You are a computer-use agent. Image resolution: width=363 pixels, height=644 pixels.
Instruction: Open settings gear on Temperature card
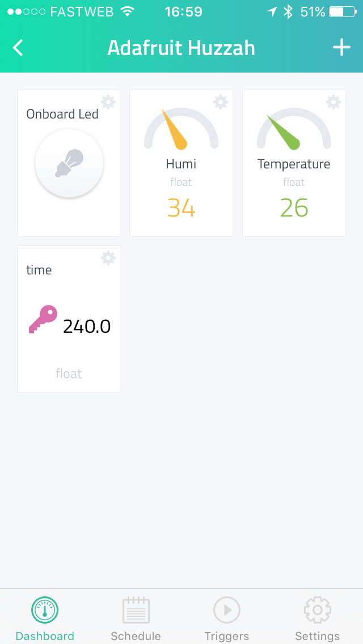coord(334,102)
